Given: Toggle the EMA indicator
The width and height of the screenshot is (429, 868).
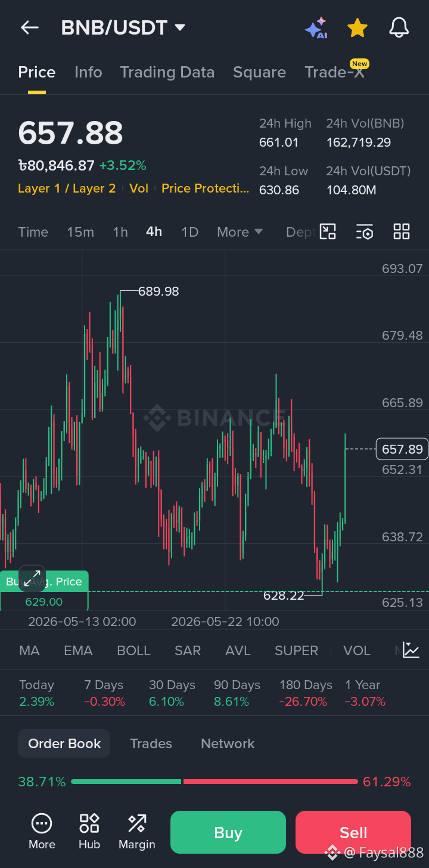Looking at the screenshot, I should [x=78, y=650].
